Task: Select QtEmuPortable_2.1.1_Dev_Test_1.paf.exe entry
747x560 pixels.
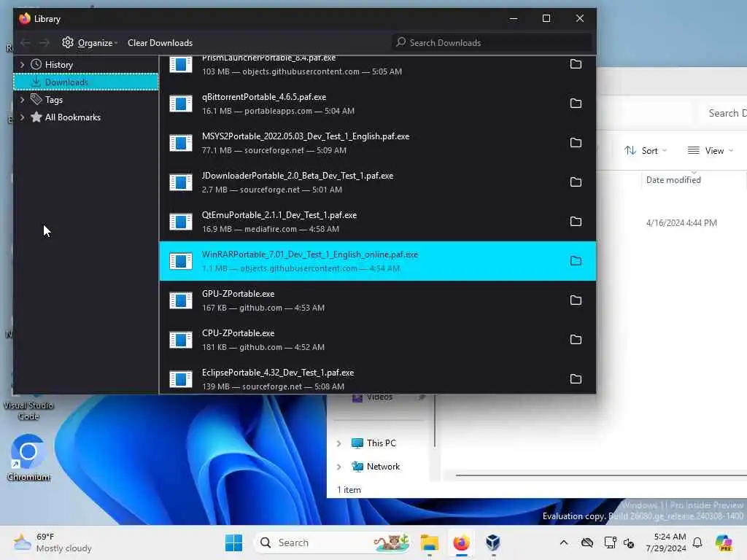Action: (x=377, y=222)
